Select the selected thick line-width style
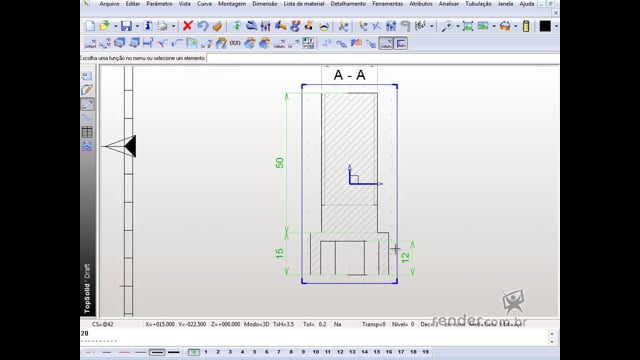The image size is (640, 360). point(157,352)
